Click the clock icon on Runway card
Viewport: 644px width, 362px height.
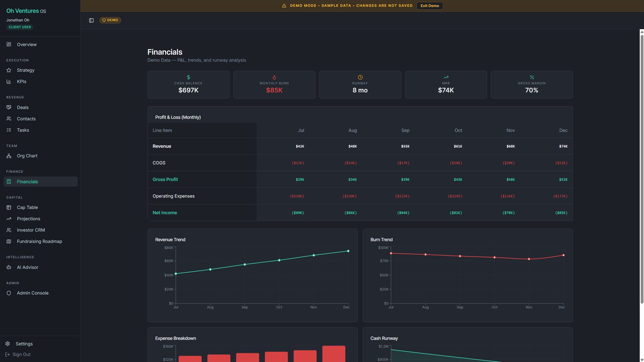pos(360,77)
